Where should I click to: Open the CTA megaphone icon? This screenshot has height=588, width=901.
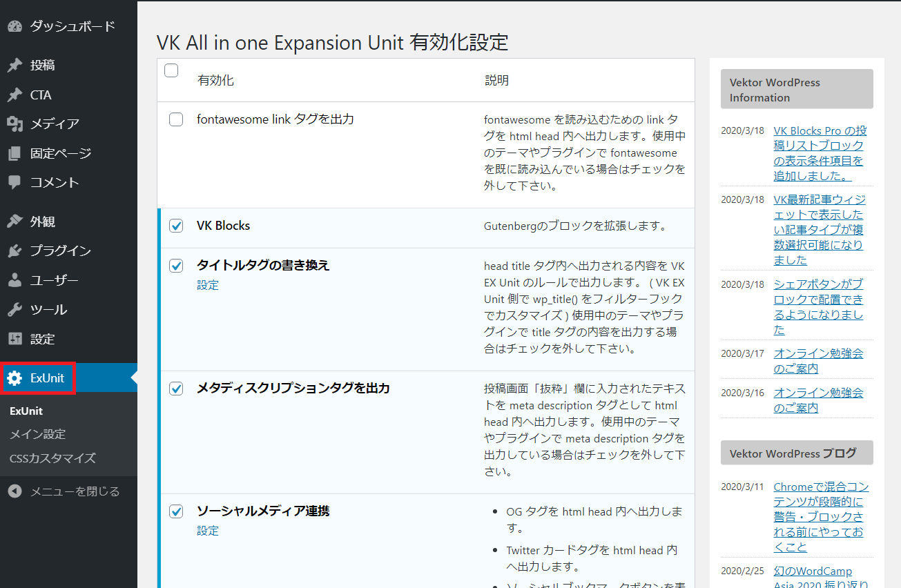pos(15,95)
